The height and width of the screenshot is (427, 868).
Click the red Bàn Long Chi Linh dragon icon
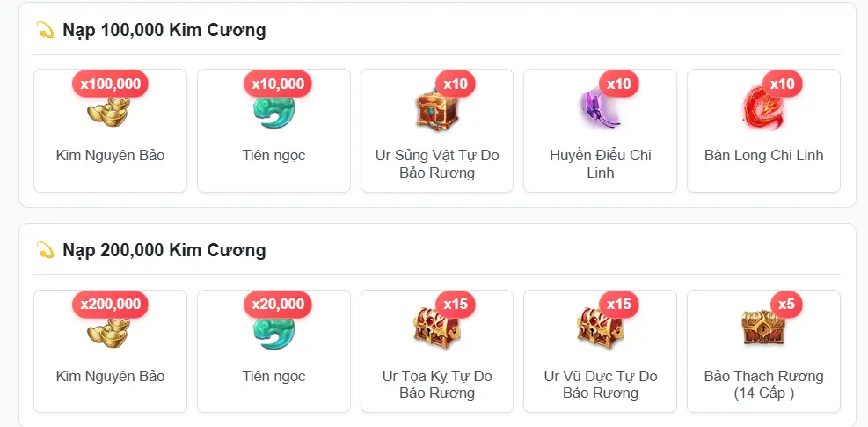click(763, 109)
